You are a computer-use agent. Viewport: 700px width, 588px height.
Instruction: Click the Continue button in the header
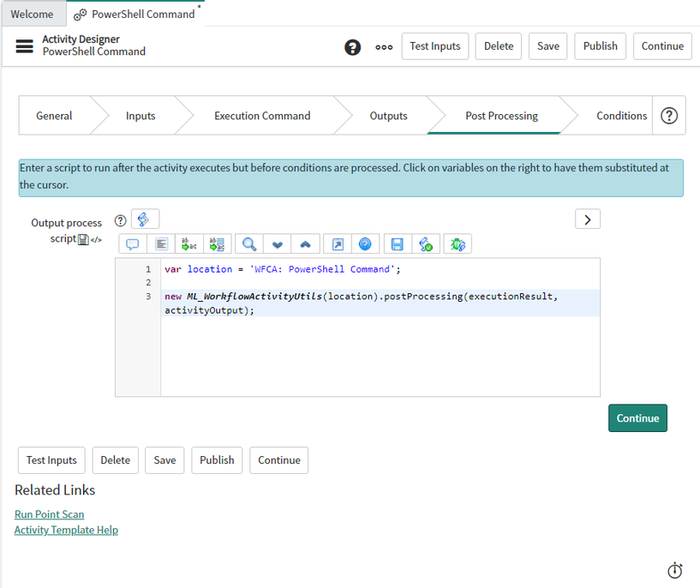(x=662, y=46)
